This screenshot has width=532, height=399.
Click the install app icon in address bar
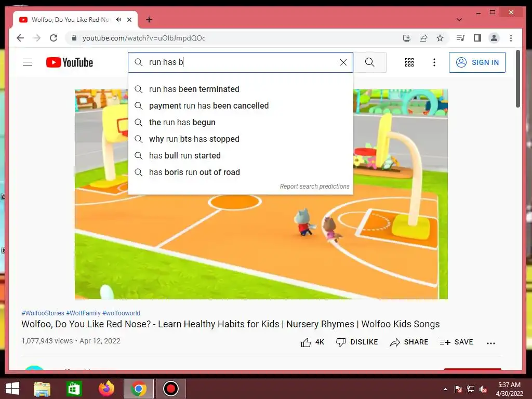[406, 38]
